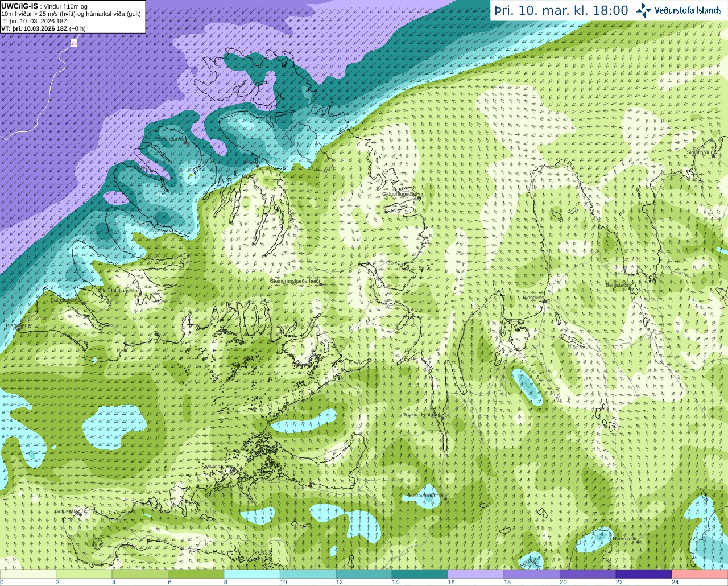Click the legend value 20
The image size is (728, 586).
(563, 582)
